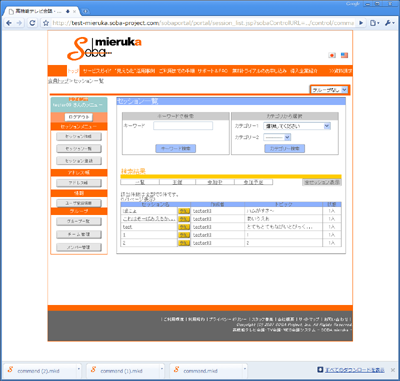Open the browser wrench settings menu
The height and width of the screenshot is (381, 400).
[389, 23]
